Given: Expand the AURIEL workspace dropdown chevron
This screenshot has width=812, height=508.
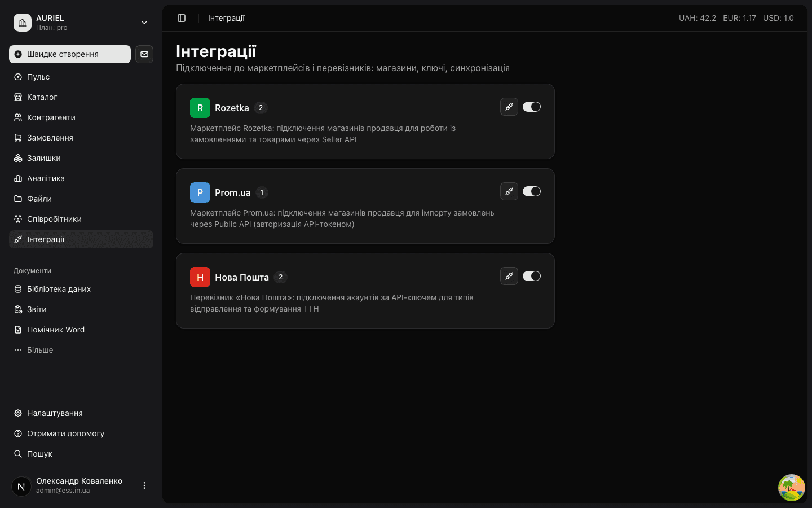Looking at the screenshot, I should tap(144, 23).
